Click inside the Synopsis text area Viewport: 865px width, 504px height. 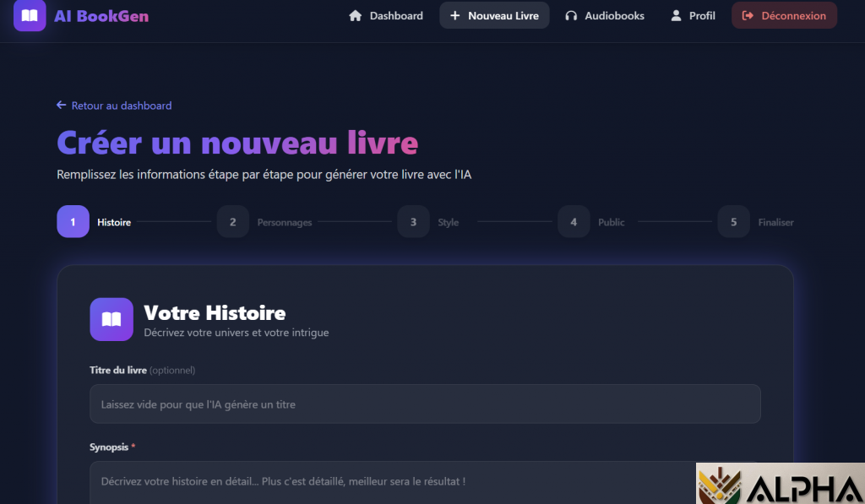tap(389, 482)
